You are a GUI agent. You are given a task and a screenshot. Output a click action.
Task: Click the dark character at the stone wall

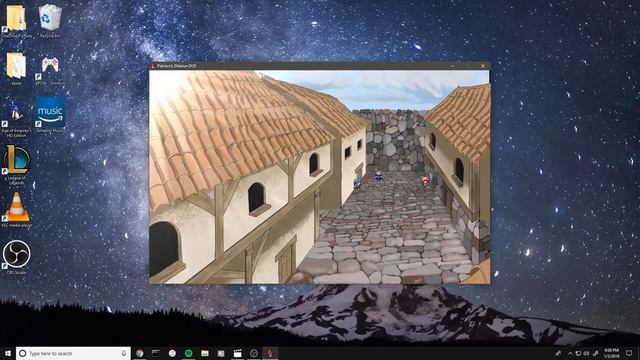[379, 176]
